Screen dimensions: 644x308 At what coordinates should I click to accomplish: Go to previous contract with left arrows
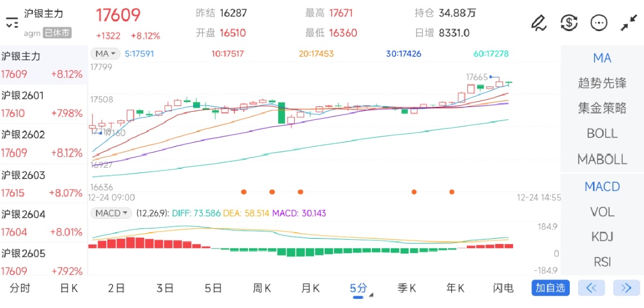(x=591, y=288)
